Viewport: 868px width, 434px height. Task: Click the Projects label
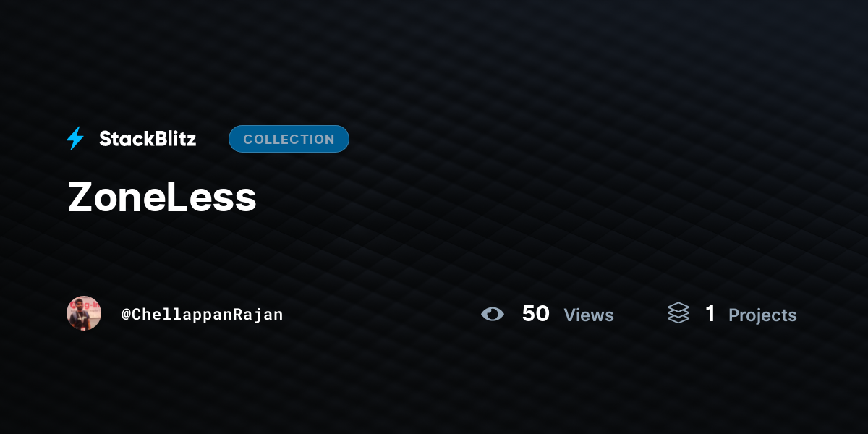[x=762, y=315]
